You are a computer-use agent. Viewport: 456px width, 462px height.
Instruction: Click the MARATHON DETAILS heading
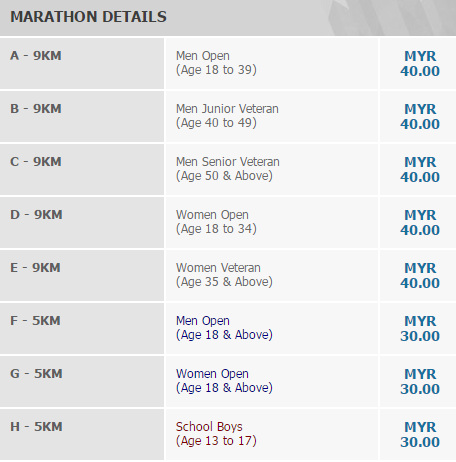[x=88, y=17]
